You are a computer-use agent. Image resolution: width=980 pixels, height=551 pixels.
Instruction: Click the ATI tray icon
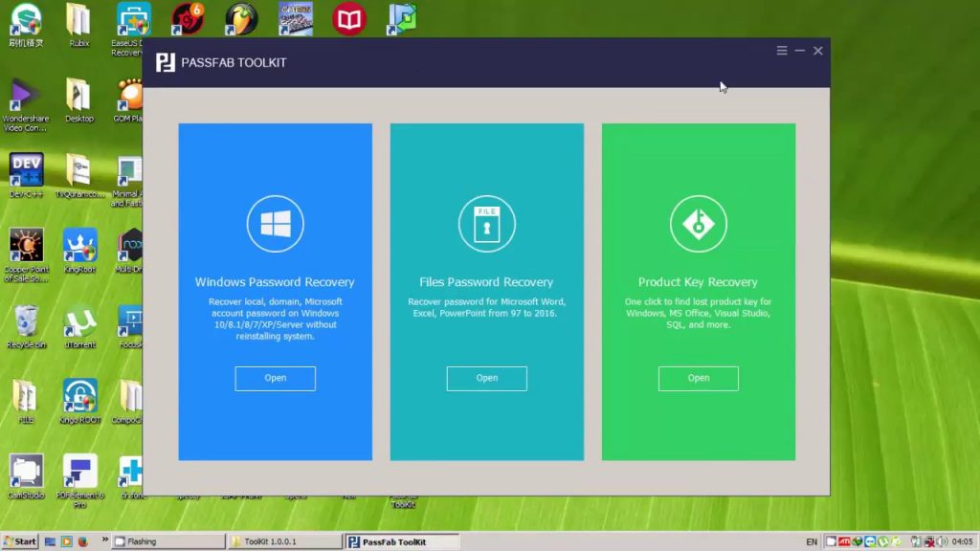click(844, 541)
